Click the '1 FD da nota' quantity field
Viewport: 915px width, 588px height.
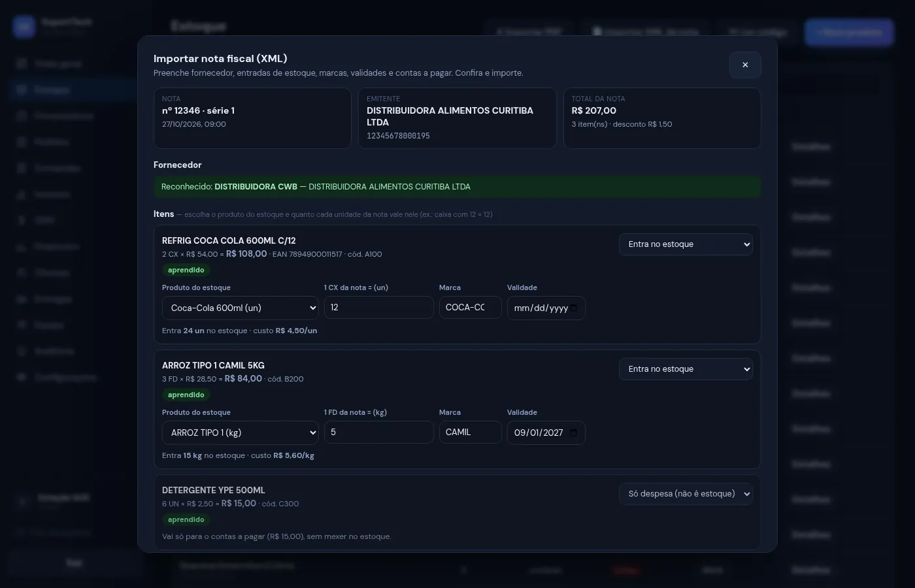pyautogui.click(x=379, y=433)
